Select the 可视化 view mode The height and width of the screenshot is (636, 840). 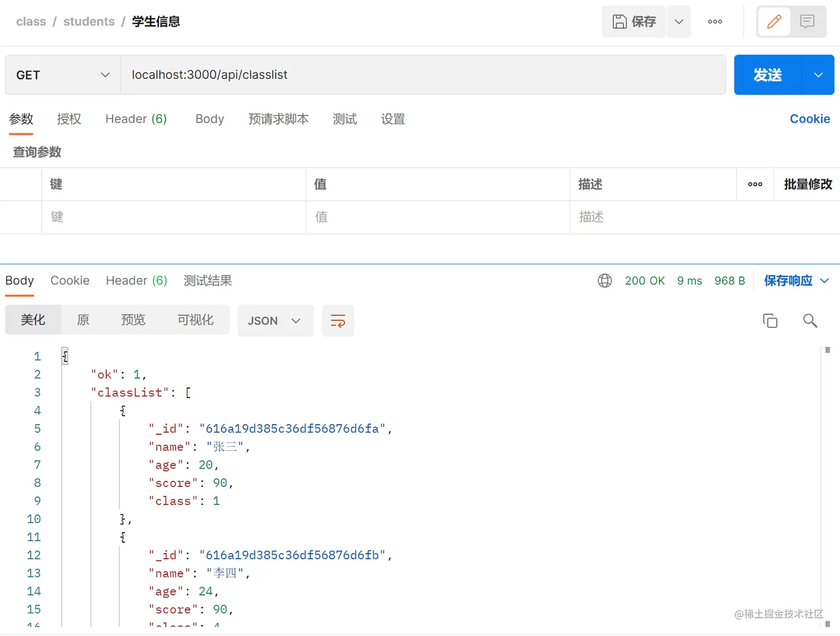pos(196,320)
